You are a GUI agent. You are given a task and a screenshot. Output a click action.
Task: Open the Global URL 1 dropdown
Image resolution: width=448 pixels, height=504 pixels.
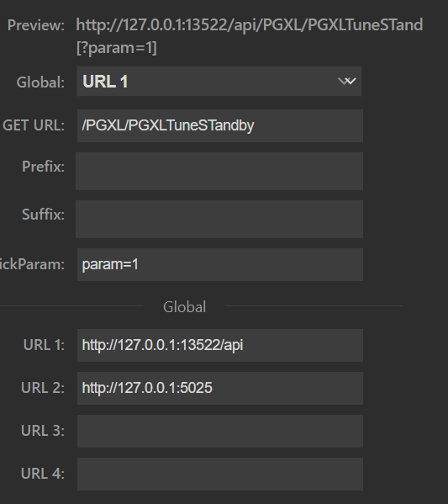tap(219, 82)
